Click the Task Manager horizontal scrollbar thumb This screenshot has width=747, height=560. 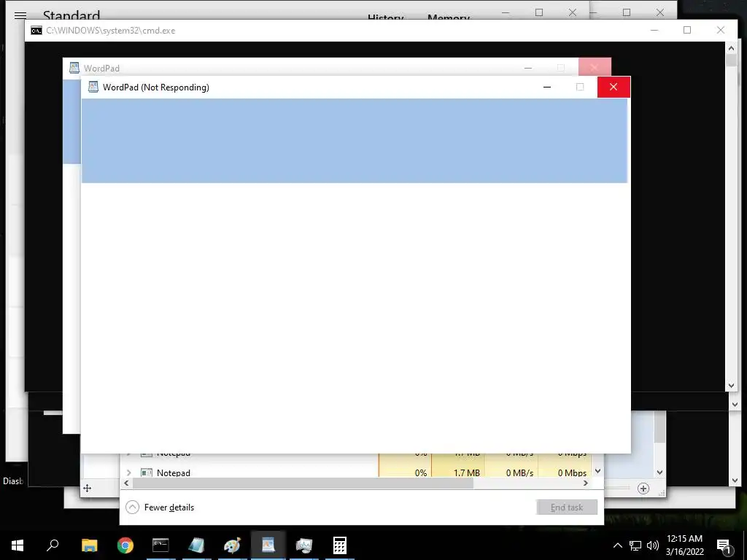tap(303, 483)
